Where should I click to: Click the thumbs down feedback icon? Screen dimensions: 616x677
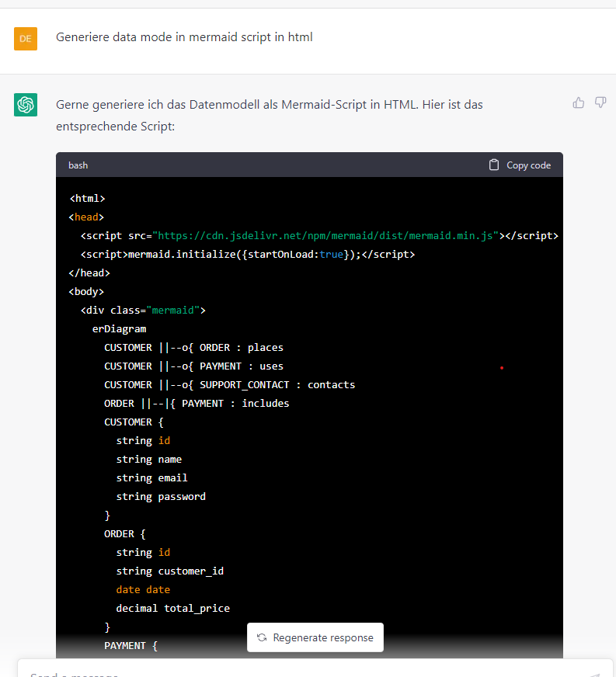600,102
